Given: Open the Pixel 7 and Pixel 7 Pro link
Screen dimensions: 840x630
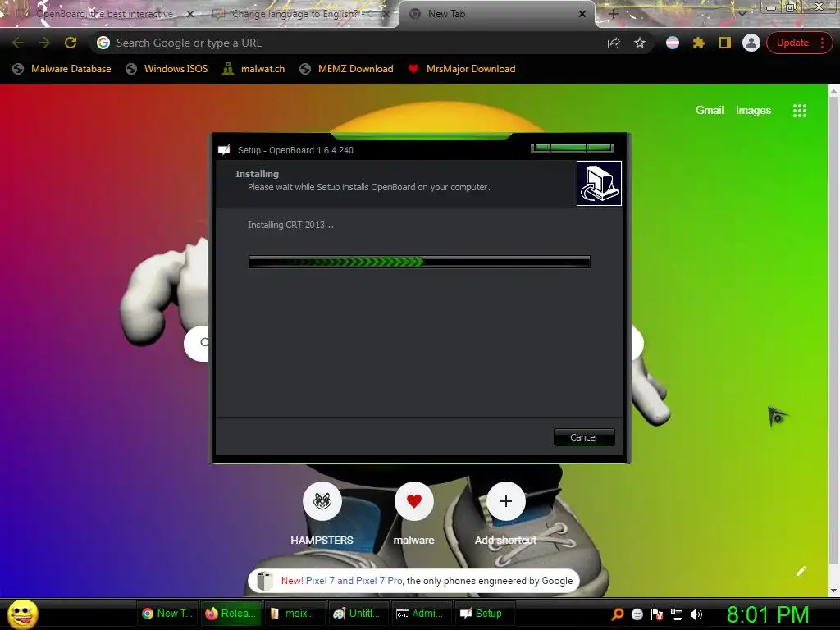Looking at the screenshot, I should 354,581.
